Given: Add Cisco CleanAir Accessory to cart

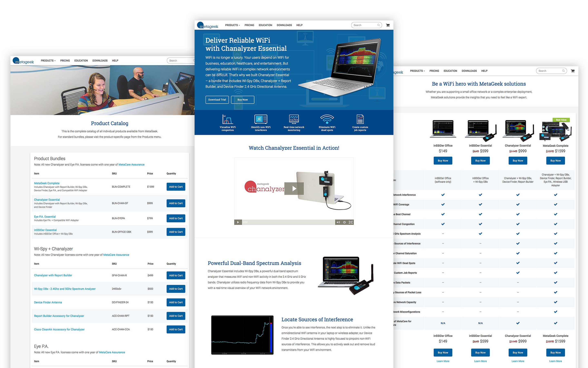Looking at the screenshot, I should coord(176,330).
